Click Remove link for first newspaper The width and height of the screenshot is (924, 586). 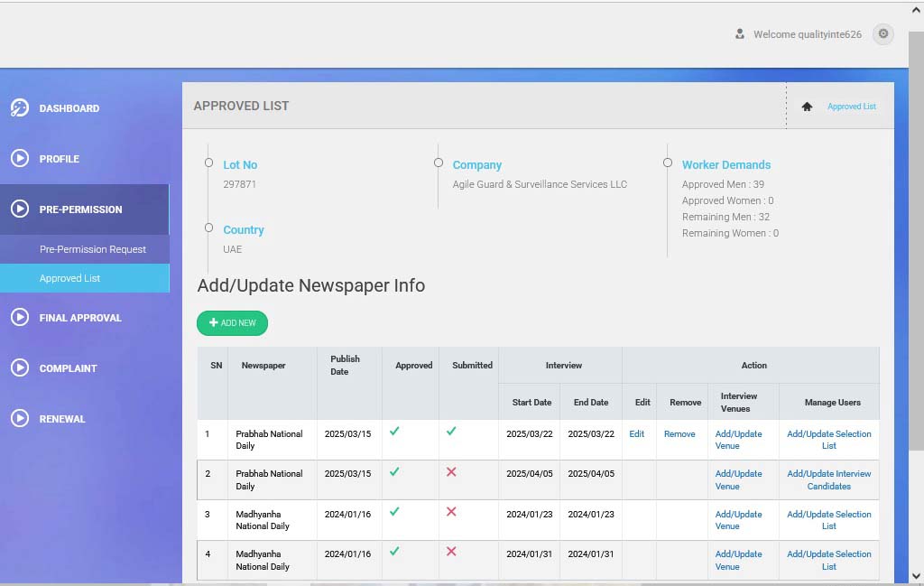(679, 434)
